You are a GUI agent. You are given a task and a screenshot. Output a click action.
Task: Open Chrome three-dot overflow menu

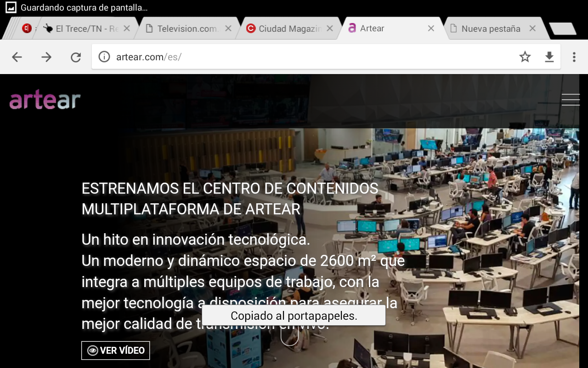[x=574, y=57]
